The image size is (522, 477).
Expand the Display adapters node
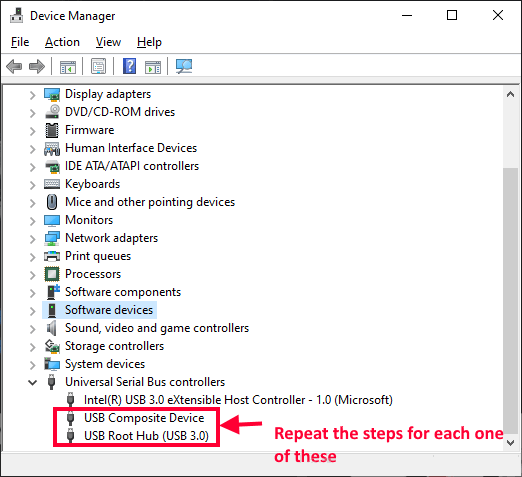(x=32, y=95)
